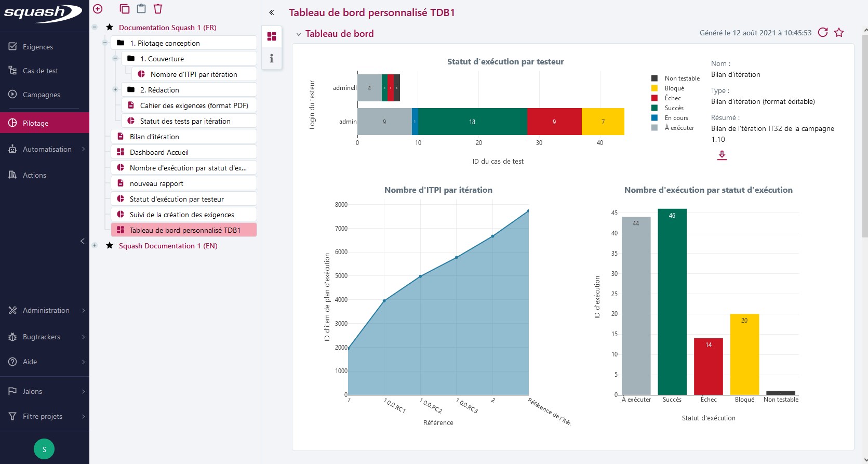
Task: Mark dashboard as favorite with star icon
Action: 839,33
